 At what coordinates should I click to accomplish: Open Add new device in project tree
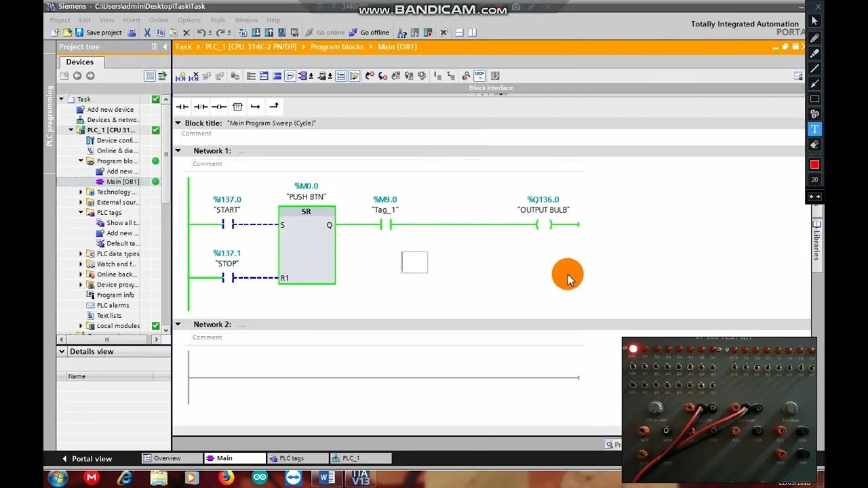(105, 110)
